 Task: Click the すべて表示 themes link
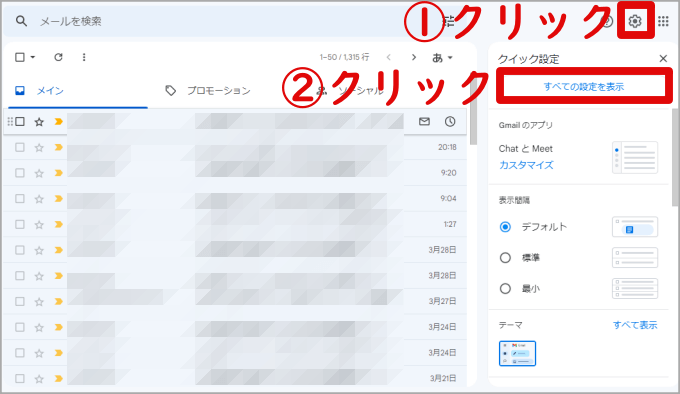(635, 325)
